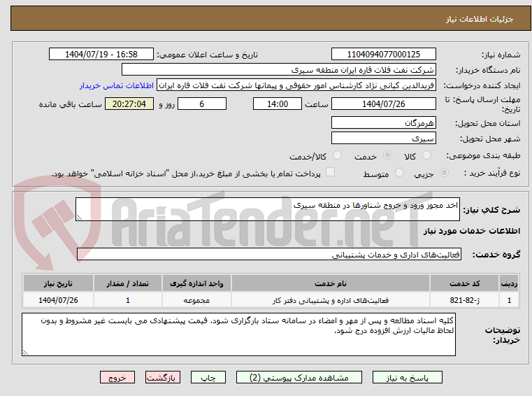Click the 'نام خدمت' column header
Viewport: 532px width, 396px height.
pyautogui.click(x=331, y=283)
